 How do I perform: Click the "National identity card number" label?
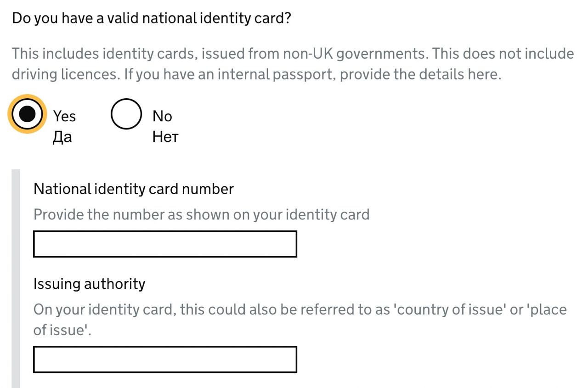click(134, 189)
